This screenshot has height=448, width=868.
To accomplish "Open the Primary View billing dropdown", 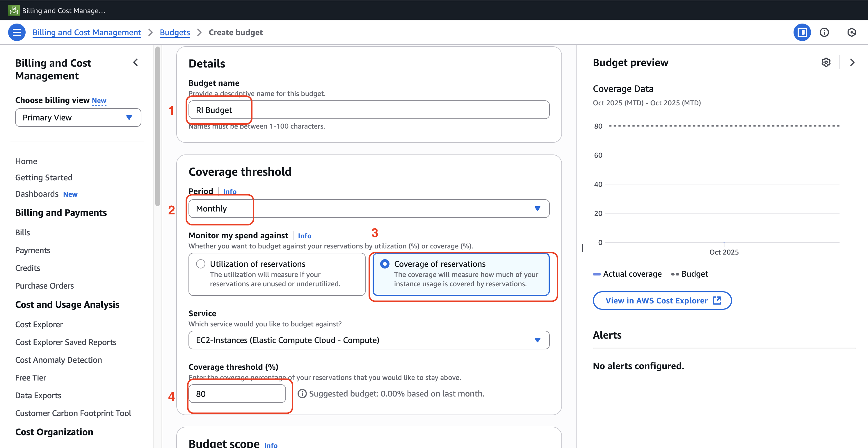I will tap(78, 118).
